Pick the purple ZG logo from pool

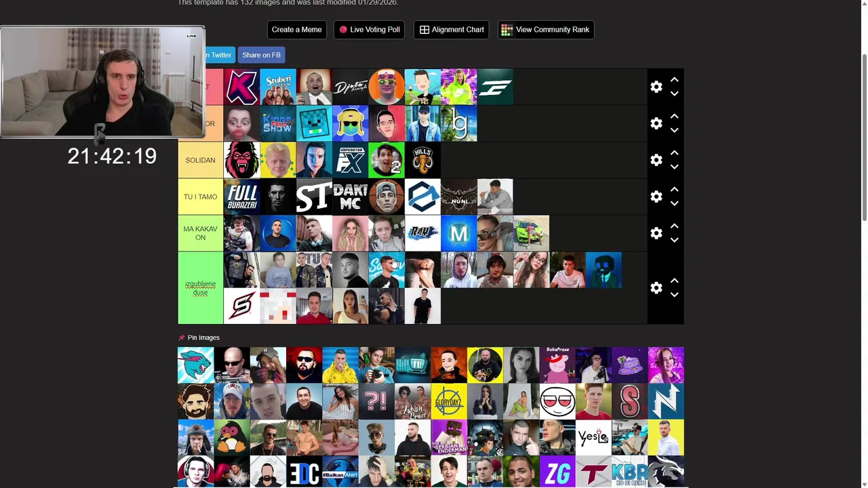tap(557, 472)
